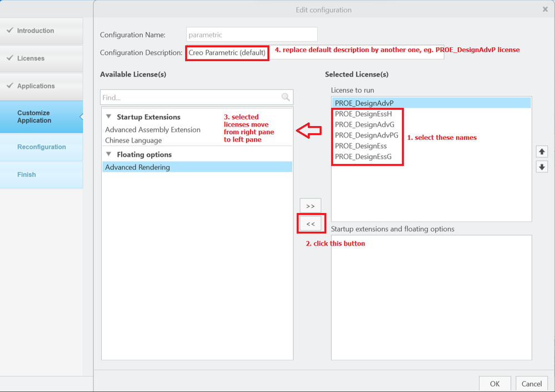Close the Edit configuration dialog
This screenshot has width=555, height=392.
(x=545, y=9)
